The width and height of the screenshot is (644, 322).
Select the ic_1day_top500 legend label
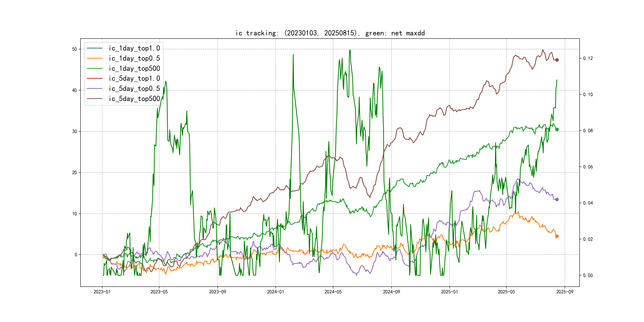(x=134, y=69)
